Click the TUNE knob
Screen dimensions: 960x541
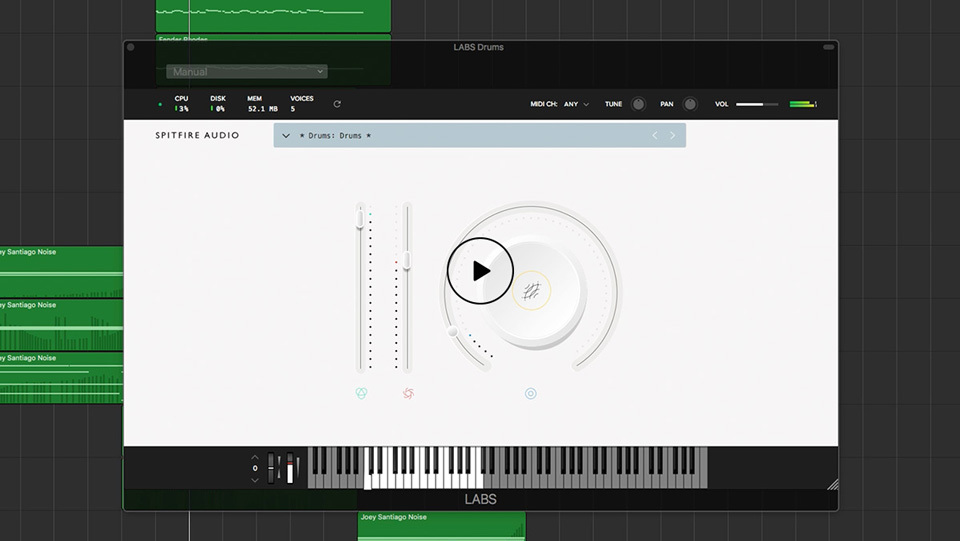[638, 104]
